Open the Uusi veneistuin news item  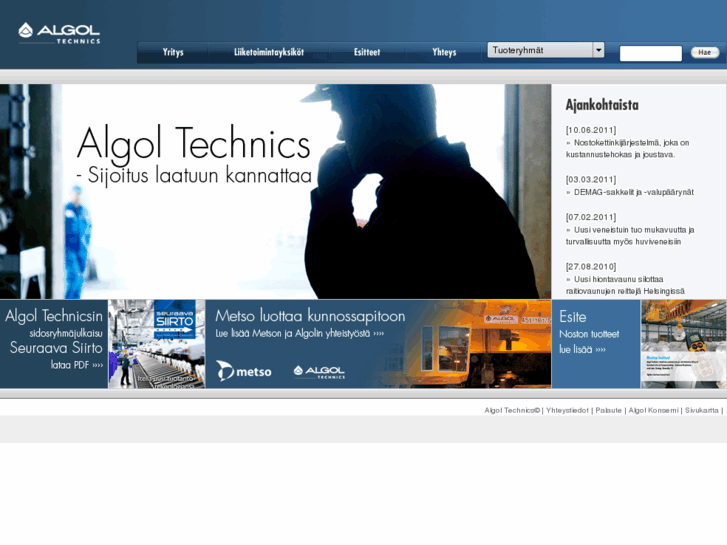630,236
